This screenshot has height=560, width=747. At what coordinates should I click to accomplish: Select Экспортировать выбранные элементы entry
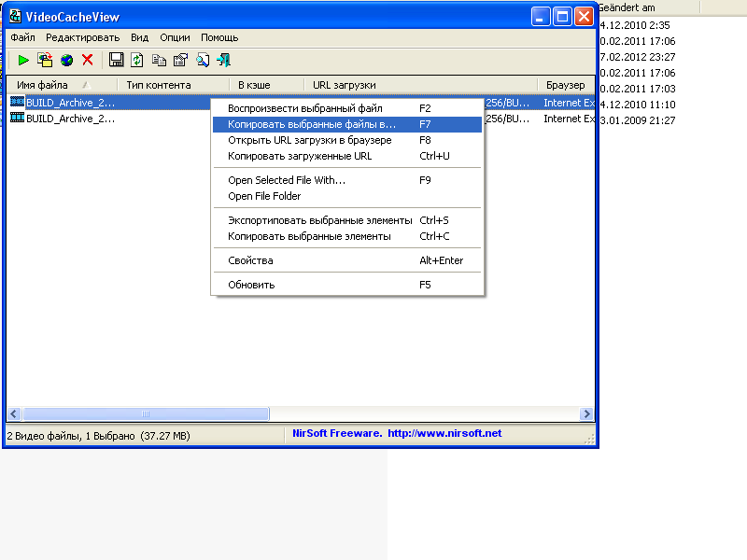pyautogui.click(x=347, y=220)
